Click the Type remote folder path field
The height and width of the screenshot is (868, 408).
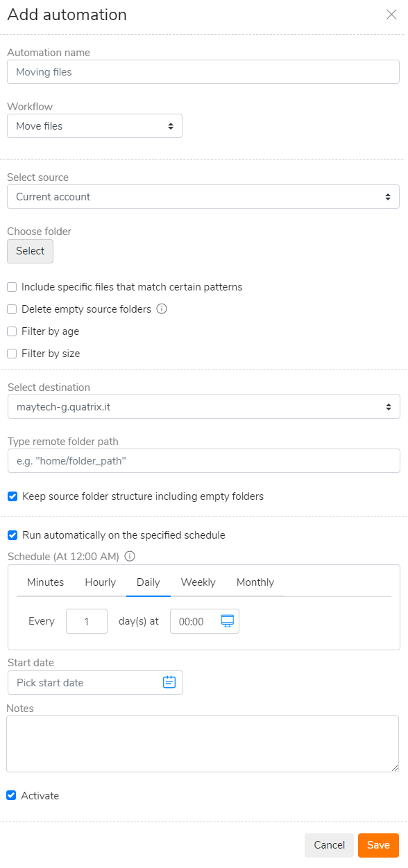click(204, 461)
